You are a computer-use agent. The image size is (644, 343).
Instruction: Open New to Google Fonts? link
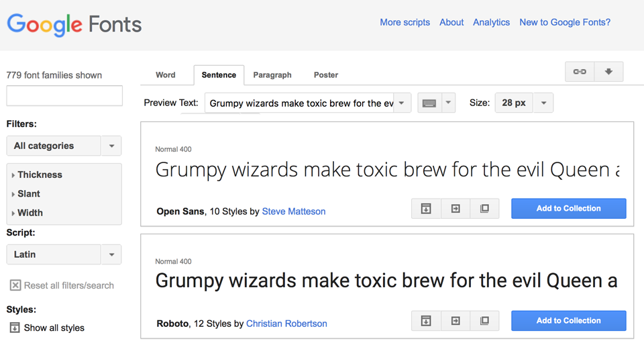(x=565, y=23)
